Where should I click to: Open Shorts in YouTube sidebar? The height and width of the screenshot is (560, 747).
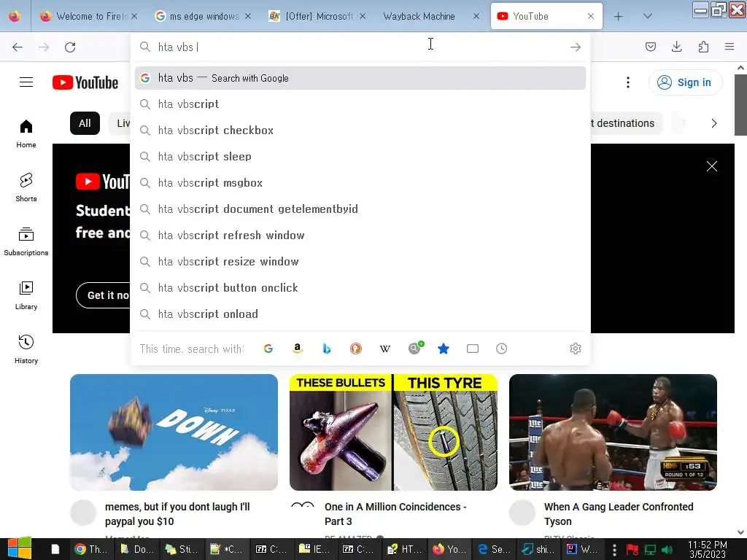26,187
